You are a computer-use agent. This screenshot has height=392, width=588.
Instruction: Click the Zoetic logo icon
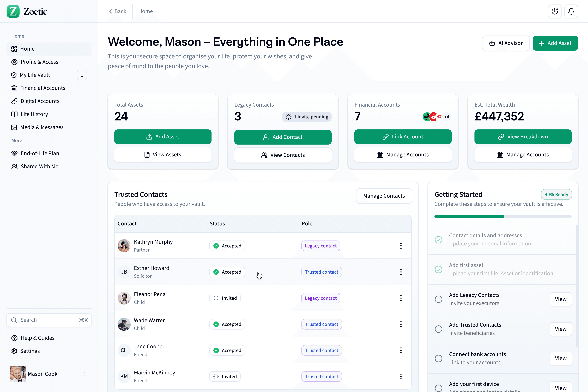click(x=13, y=11)
